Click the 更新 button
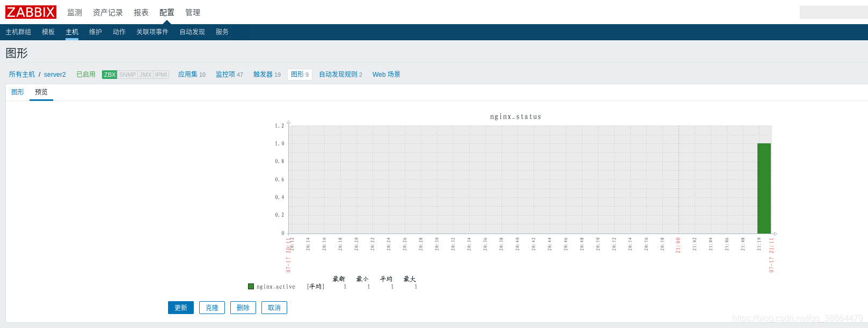 (181, 308)
